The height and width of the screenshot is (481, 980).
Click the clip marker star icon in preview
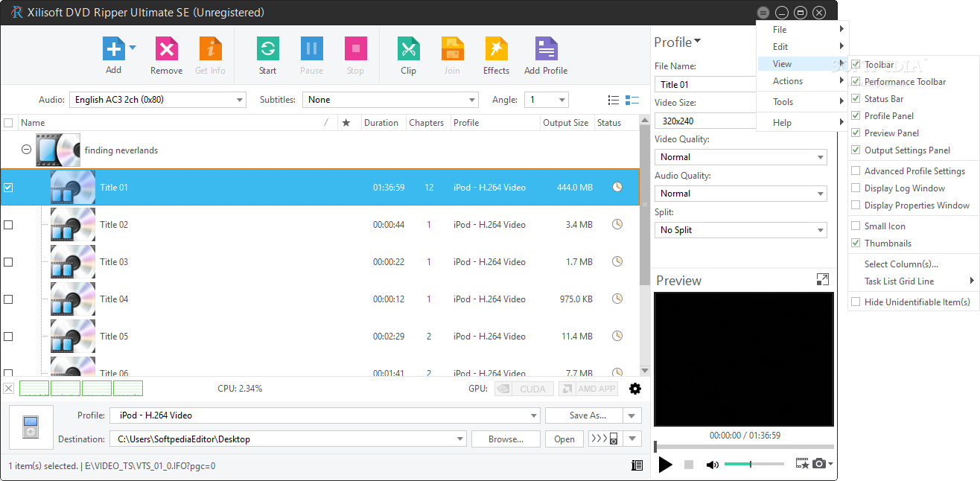point(802,463)
